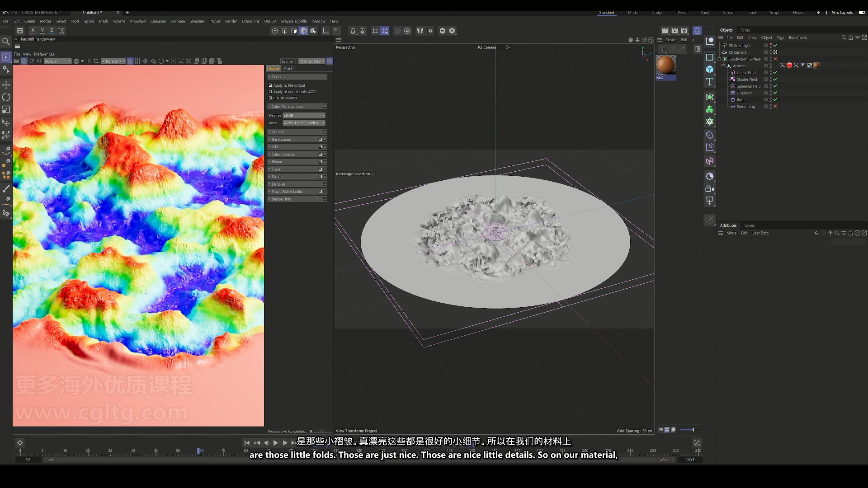Switch to the Sculpt layout
The width and height of the screenshot is (868, 488).
click(657, 13)
